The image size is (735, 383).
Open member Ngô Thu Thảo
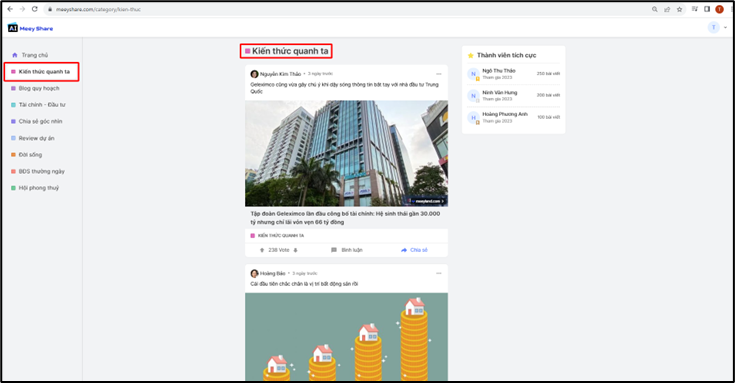coord(499,71)
